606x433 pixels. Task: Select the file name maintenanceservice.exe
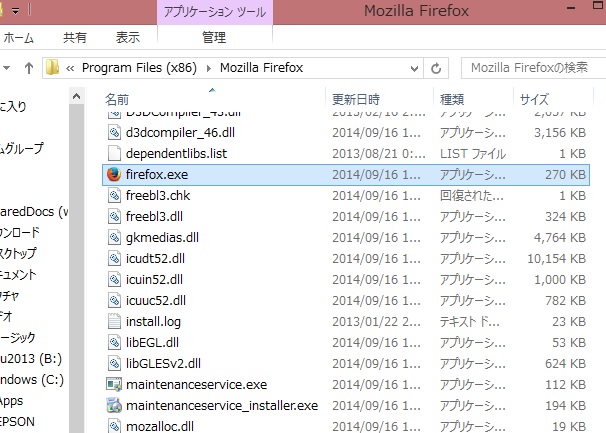click(x=196, y=385)
